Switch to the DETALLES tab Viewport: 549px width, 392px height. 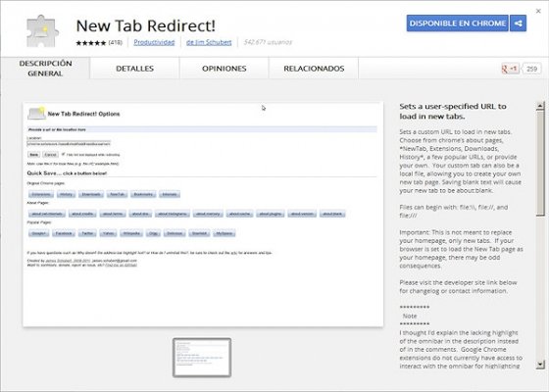click(135, 69)
